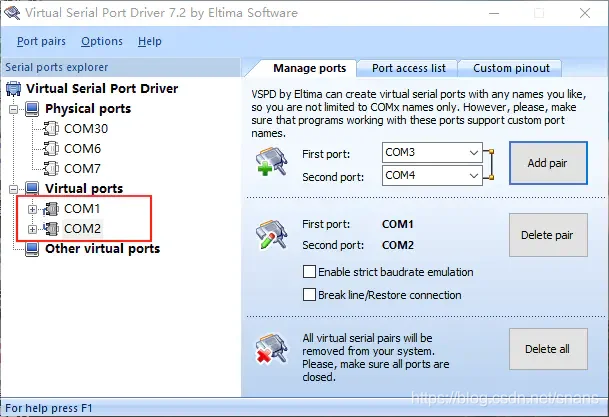The width and height of the screenshot is (609, 417).
Task: Click the Delete all button
Action: click(x=548, y=349)
